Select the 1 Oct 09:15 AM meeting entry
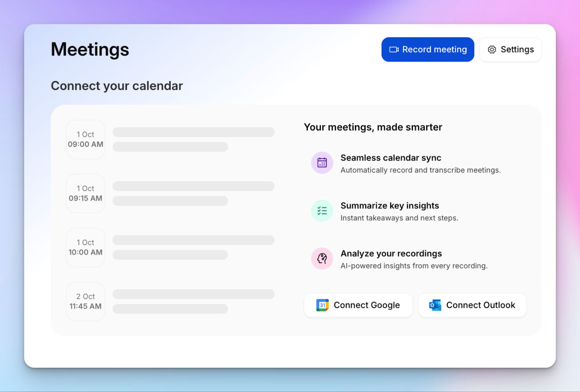Viewport: 580px width, 392px height. (x=85, y=193)
